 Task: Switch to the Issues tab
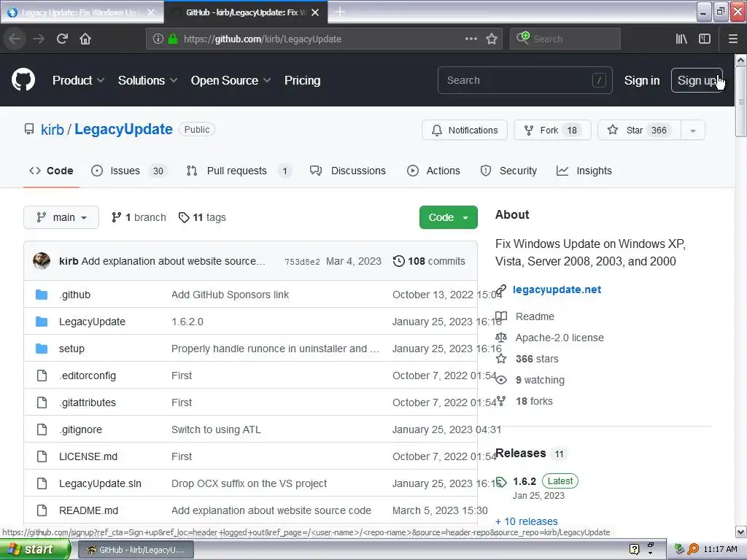[x=130, y=171]
